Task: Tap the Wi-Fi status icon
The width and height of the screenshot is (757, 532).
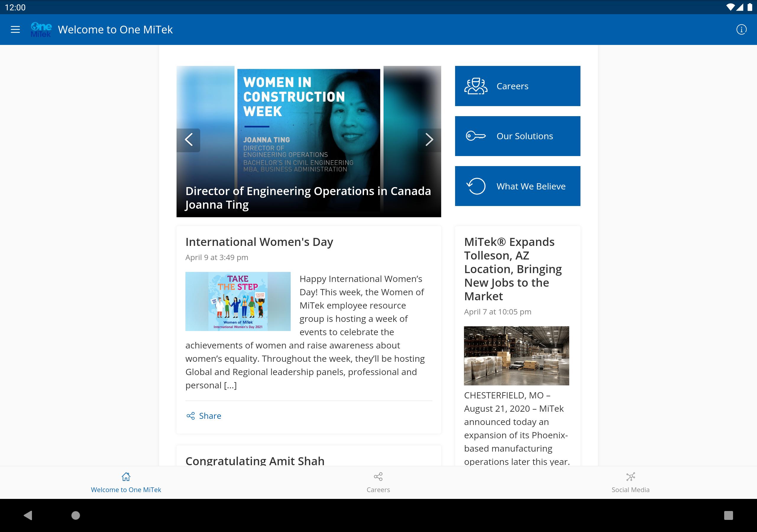Action: click(730, 7)
